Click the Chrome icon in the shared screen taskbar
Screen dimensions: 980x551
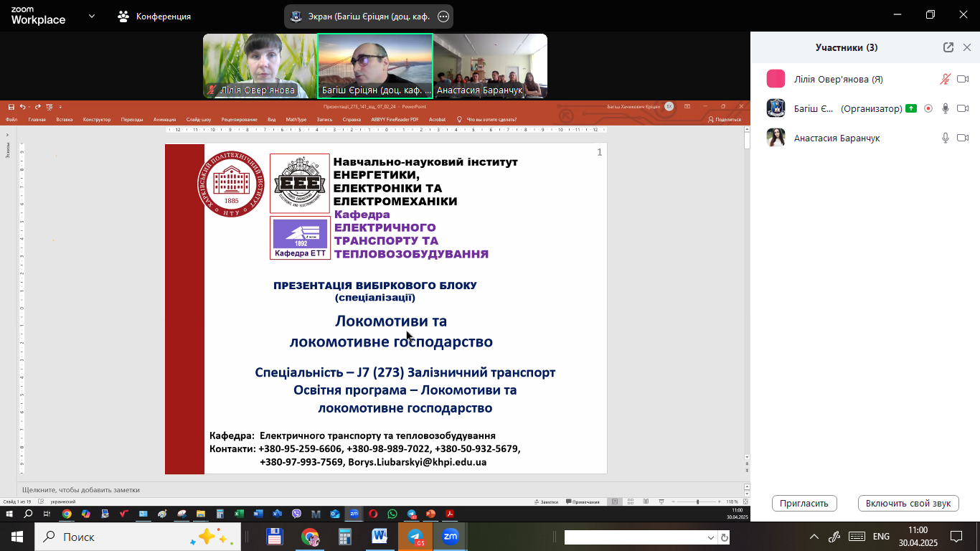tap(67, 514)
